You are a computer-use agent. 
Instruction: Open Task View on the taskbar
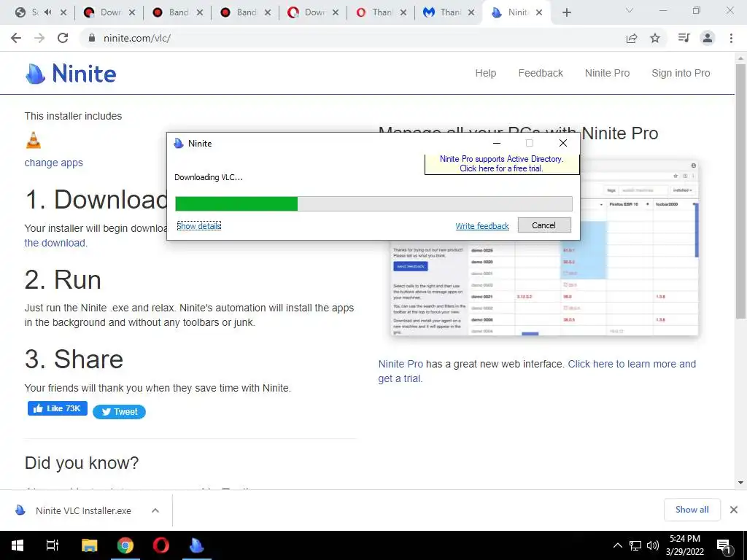click(x=53, y=545)
